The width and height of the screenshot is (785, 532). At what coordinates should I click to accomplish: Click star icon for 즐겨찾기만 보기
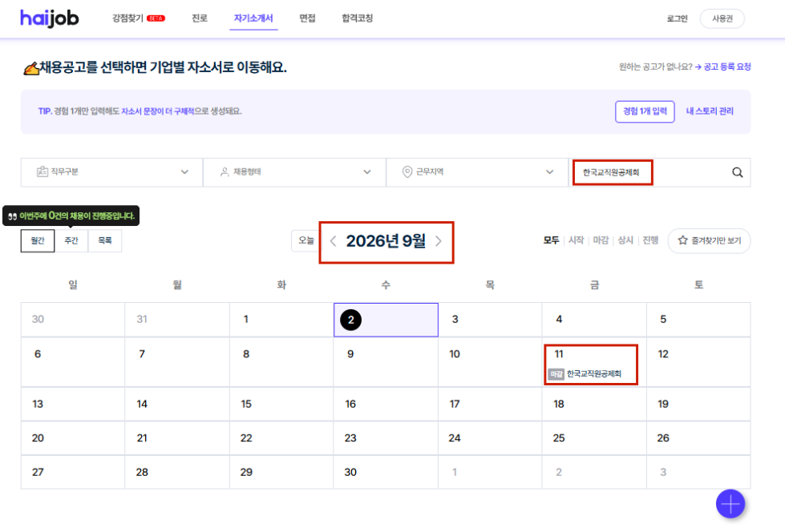[682, 240]
